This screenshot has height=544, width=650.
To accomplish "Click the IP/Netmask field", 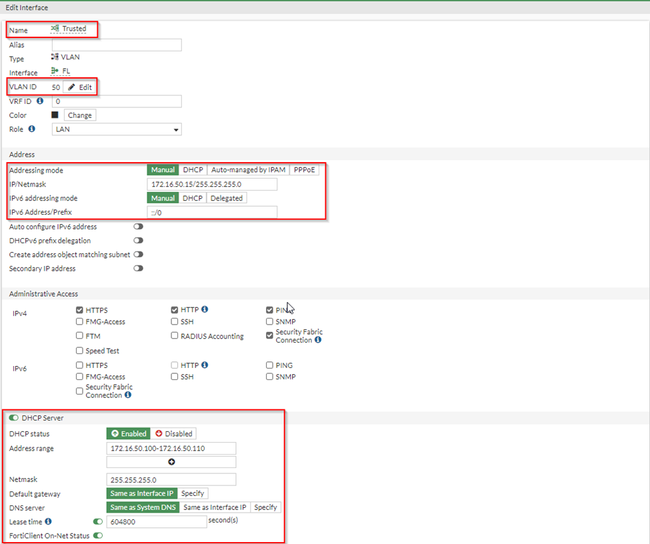I will pyautogui.click(x=212, y=185).
